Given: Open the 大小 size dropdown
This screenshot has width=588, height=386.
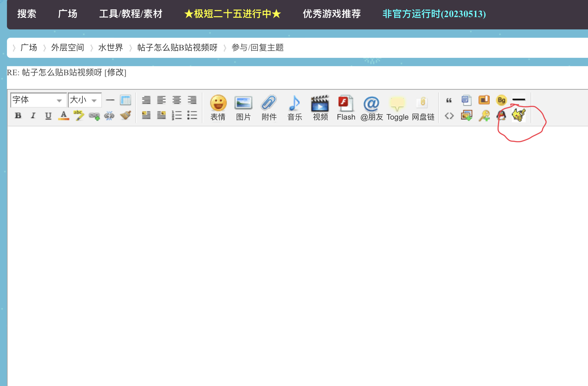Looking at the screenshot, I should coord(85,100).
